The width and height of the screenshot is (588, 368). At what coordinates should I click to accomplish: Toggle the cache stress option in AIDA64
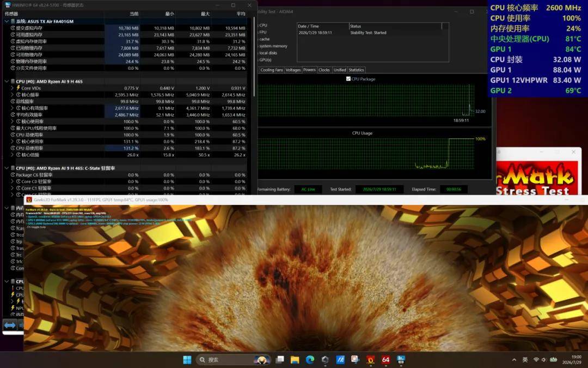point(265,39)
